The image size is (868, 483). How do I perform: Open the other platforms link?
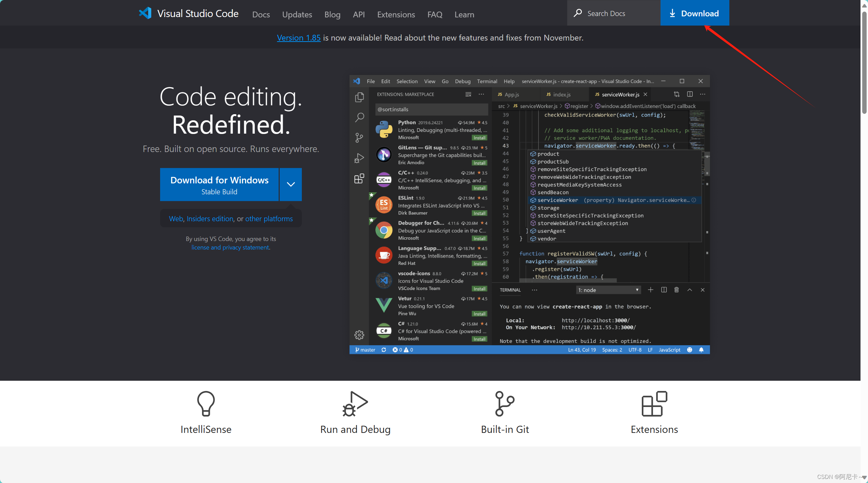[269, 218]
